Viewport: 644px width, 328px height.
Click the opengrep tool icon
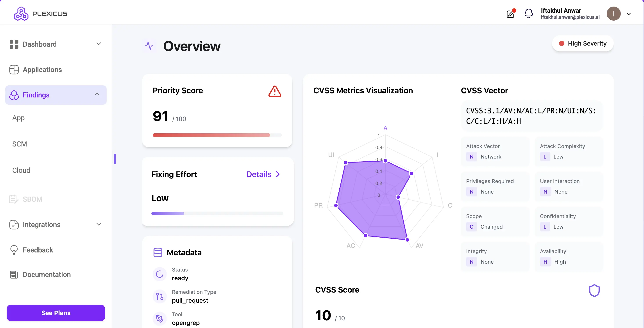tap(159, 319)
